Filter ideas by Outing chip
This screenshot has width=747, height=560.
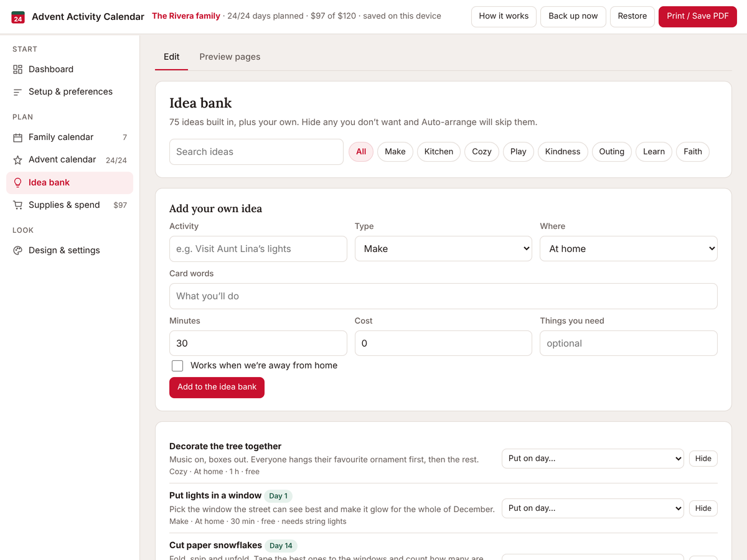612,152
